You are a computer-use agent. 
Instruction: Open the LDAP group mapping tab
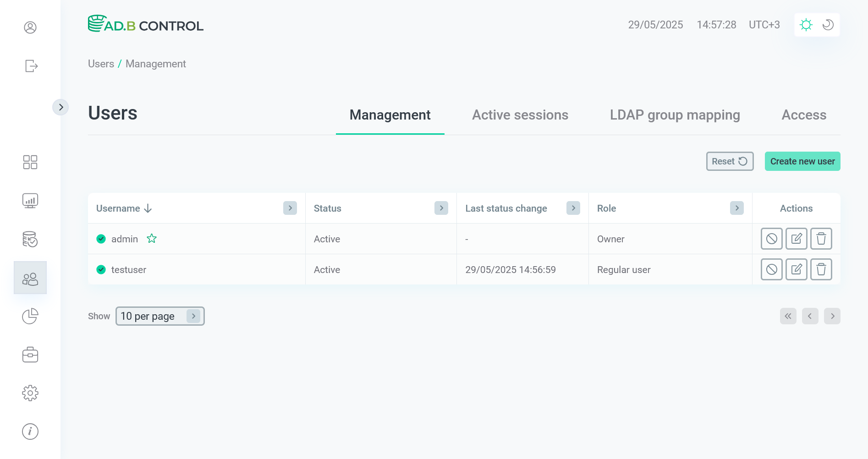click(x=675, y=115)
